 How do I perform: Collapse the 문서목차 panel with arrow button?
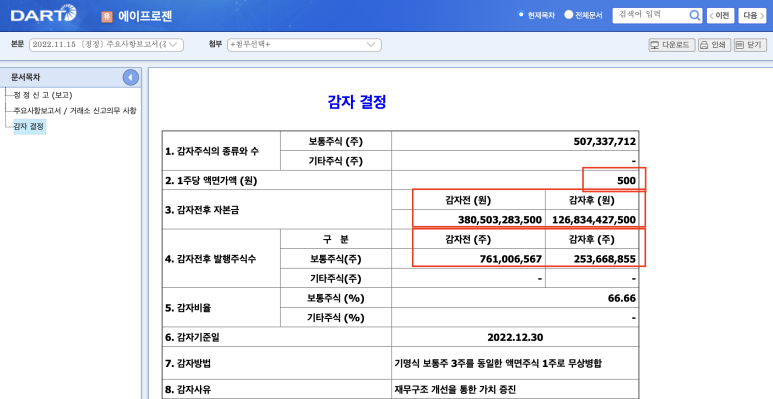[x=131, y=77]
